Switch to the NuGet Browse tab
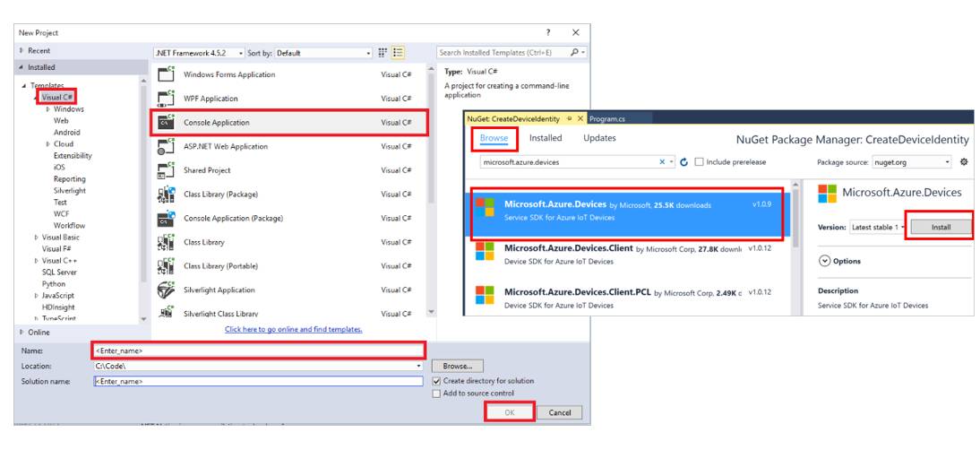980x450 pixels. coord(494,138)
